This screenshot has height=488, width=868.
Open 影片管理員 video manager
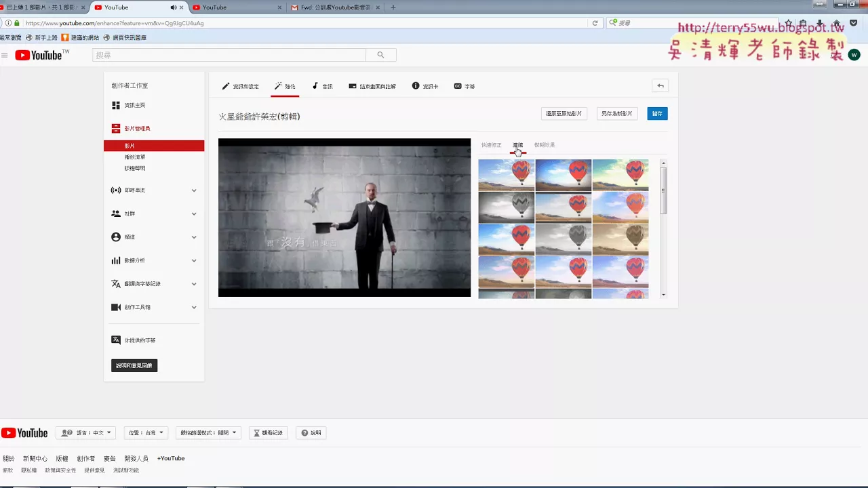pyautogui.click(x=137, y=128)
